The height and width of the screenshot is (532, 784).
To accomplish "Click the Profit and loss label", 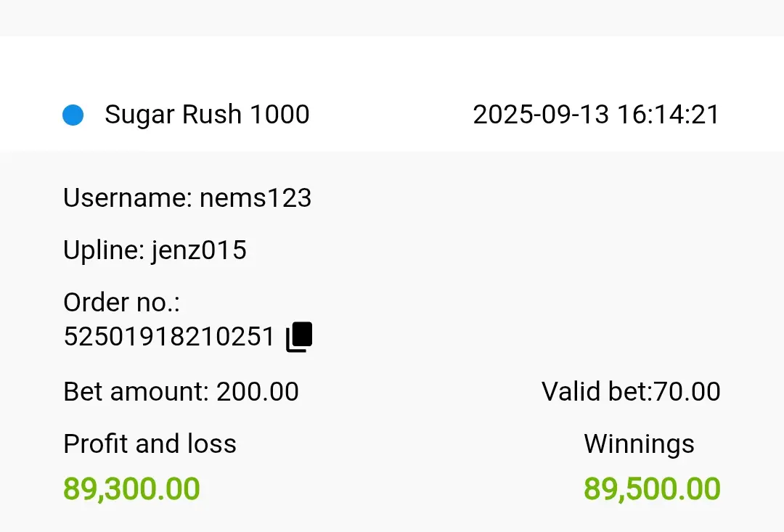I will pos(150,444).
